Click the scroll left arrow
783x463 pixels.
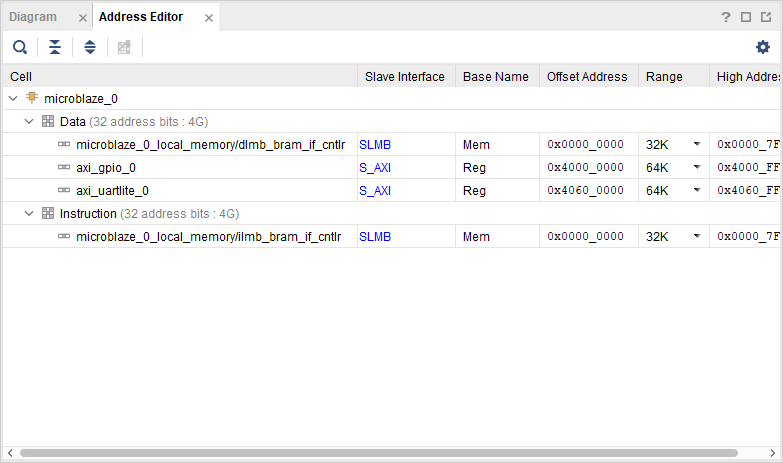[10, 453]
